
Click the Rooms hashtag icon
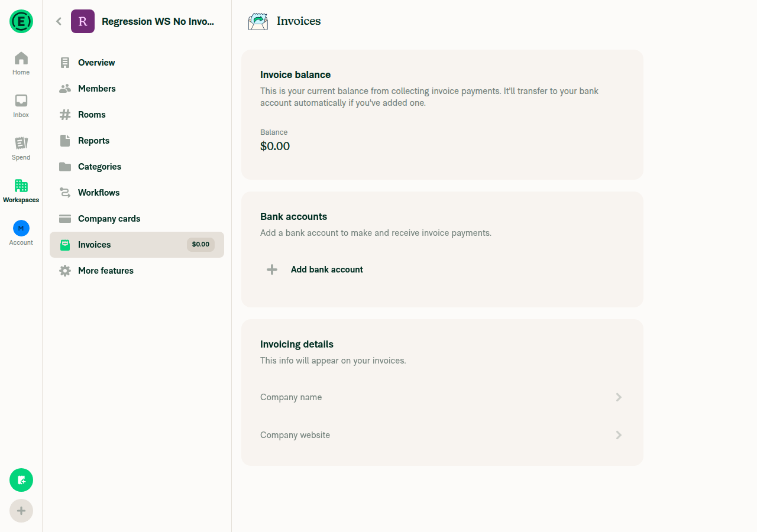click(x=65, y=115)
